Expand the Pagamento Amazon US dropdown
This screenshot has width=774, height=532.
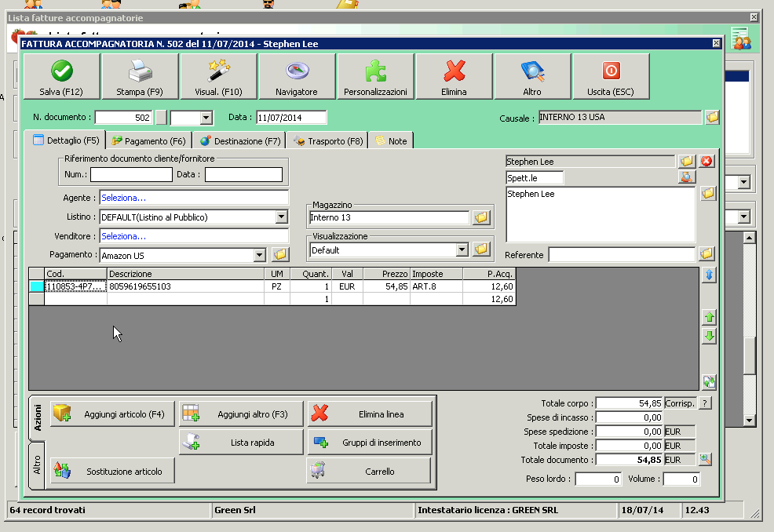point(260,255)
